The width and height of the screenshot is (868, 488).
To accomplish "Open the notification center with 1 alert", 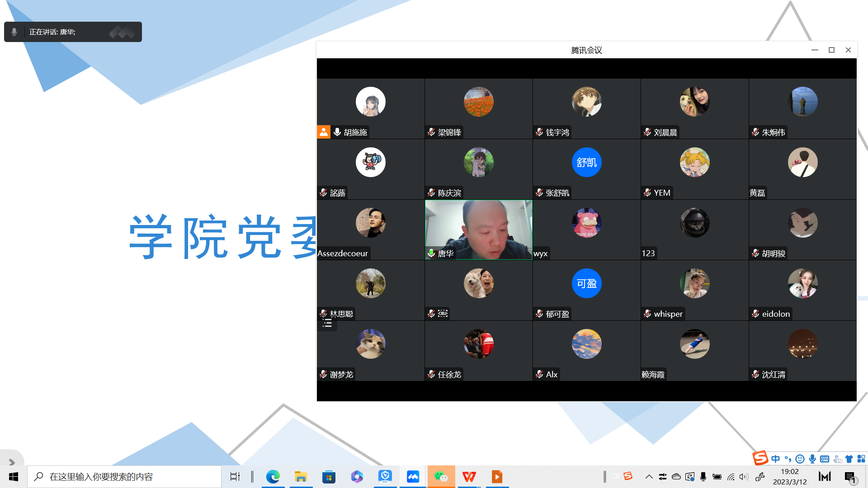I will [850, 477].
